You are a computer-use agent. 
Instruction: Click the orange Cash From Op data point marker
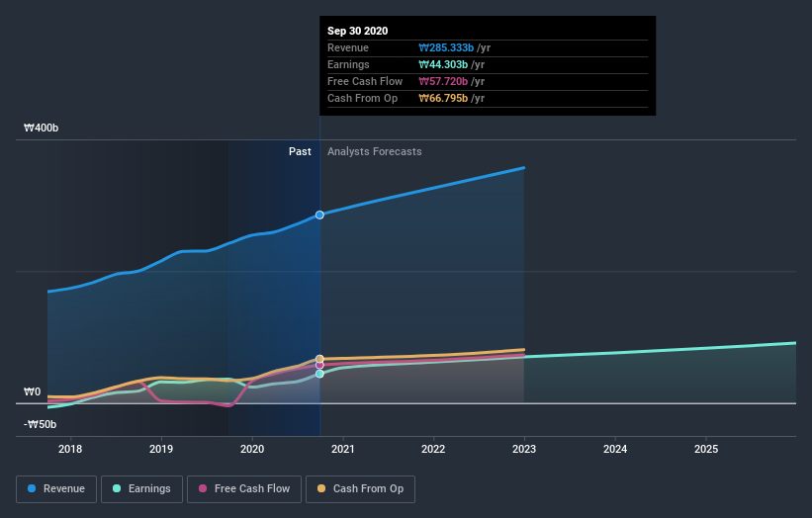tap(319, 359)
